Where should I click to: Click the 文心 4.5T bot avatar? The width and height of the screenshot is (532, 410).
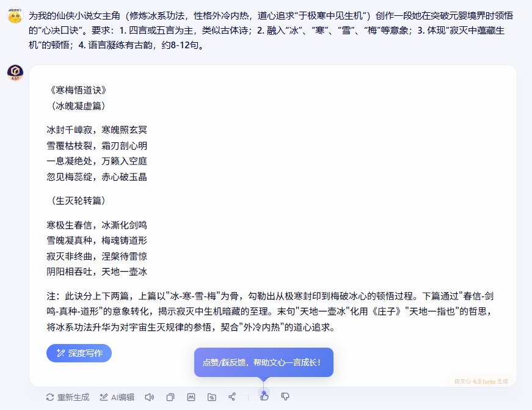coord(15,73)
